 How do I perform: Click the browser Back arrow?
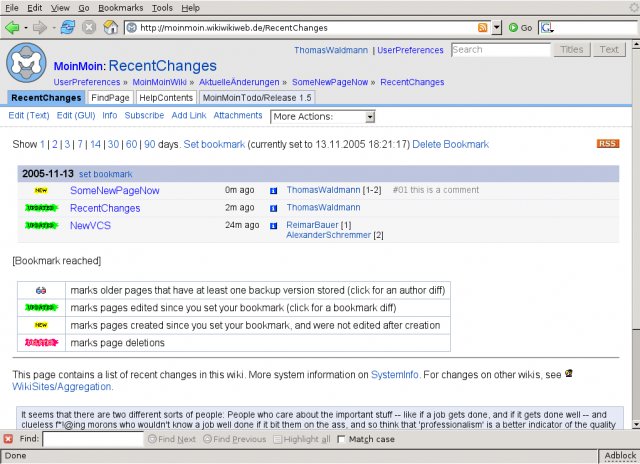[13, 27]
